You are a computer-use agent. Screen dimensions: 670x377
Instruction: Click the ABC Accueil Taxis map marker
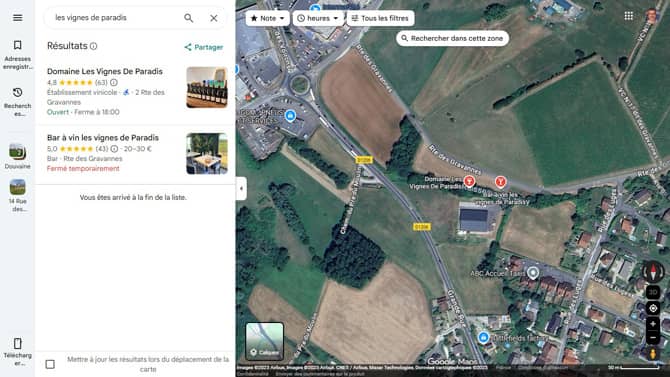coord(533,272)
